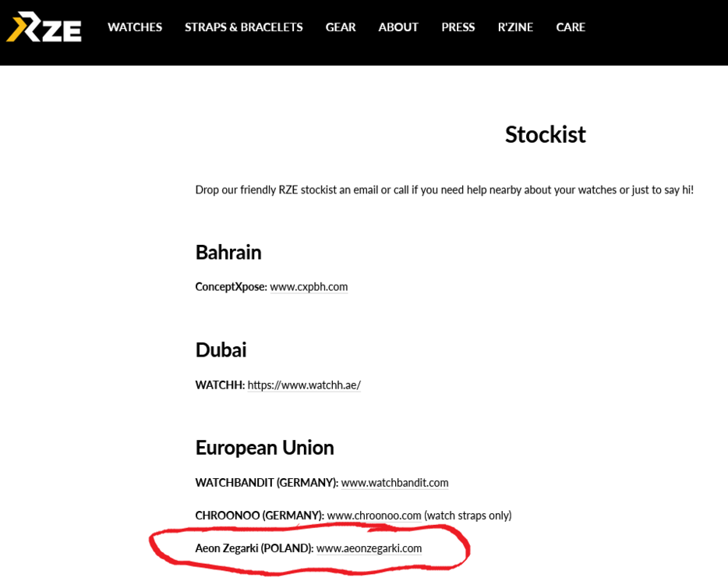The height and width of the screenshot is (585, 728).
Task: Visit the R'ZINE section
Action: (514, 27)
